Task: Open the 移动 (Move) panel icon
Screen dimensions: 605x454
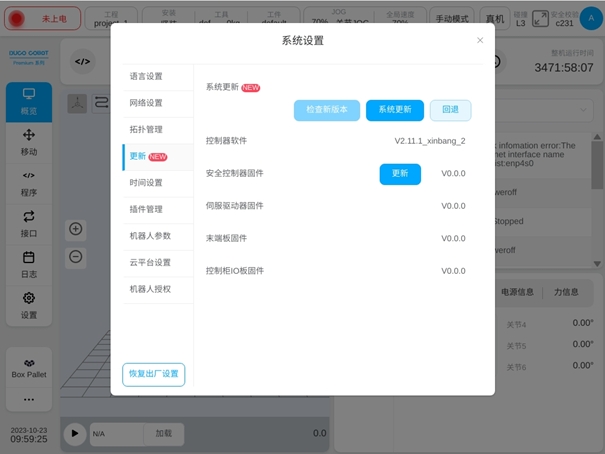Action: tap(29, 142)
